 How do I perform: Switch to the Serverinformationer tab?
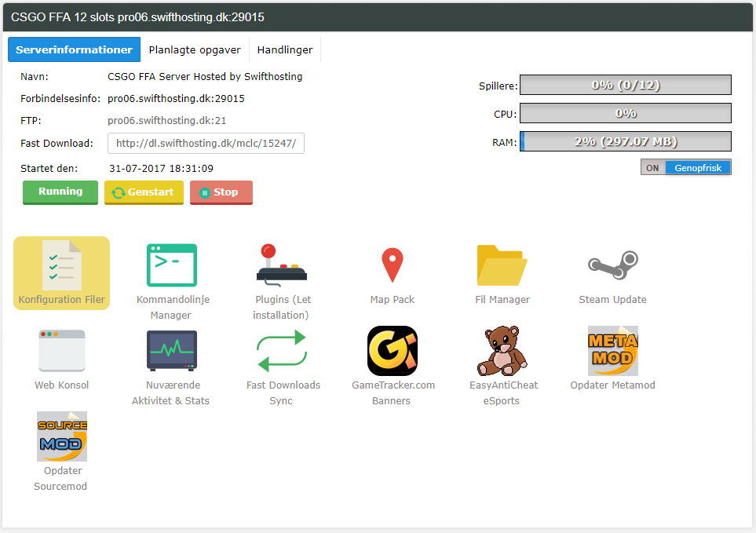pyautogui.click(x=75, y=49)
